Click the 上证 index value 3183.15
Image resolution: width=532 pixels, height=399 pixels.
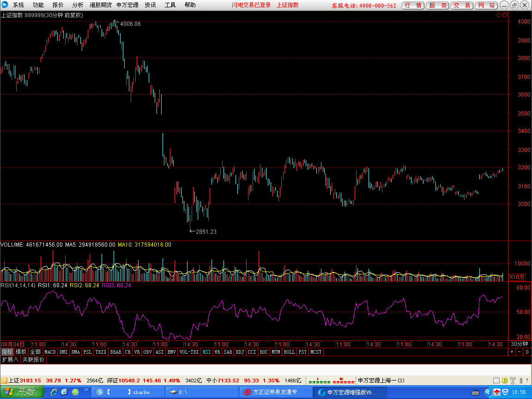pos(30,381)
